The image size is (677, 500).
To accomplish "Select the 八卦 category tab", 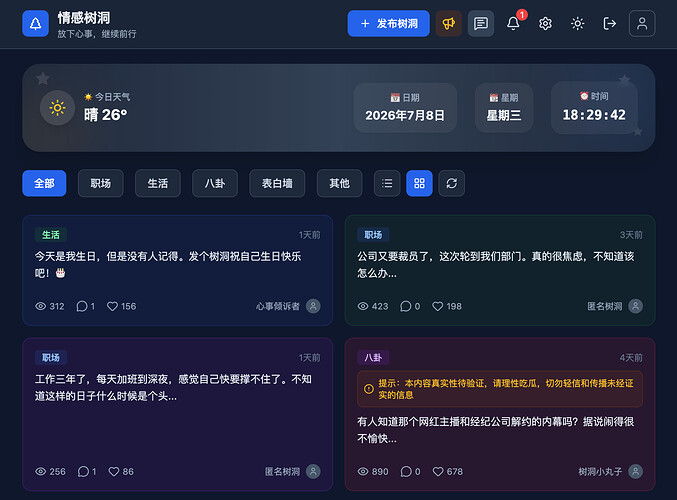I will 215,184.
